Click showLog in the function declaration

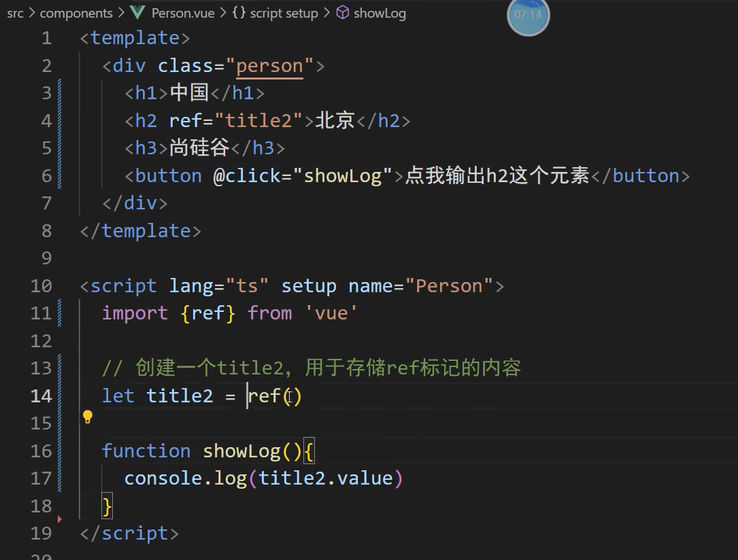pos(242,451)
